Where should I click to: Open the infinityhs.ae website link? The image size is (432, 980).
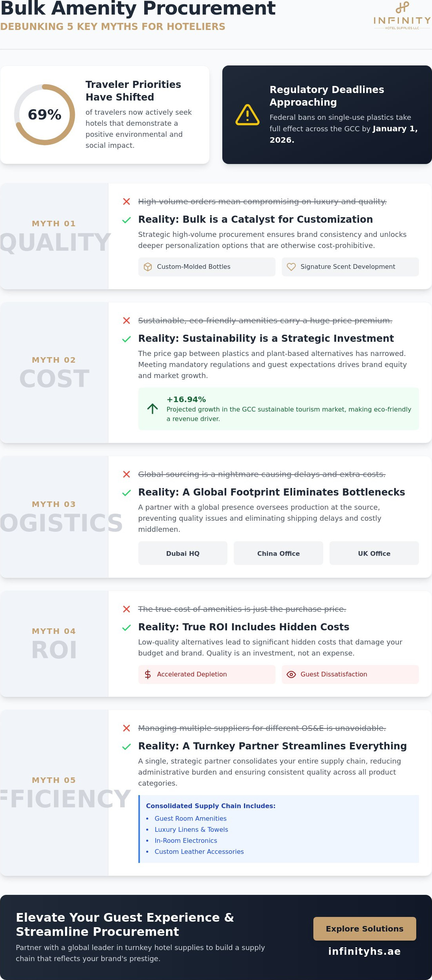(365, 951)
